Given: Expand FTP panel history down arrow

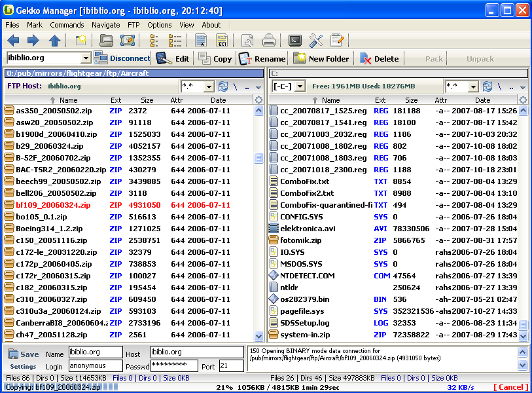Looking at the screenshot, I should tap(258, 87).
